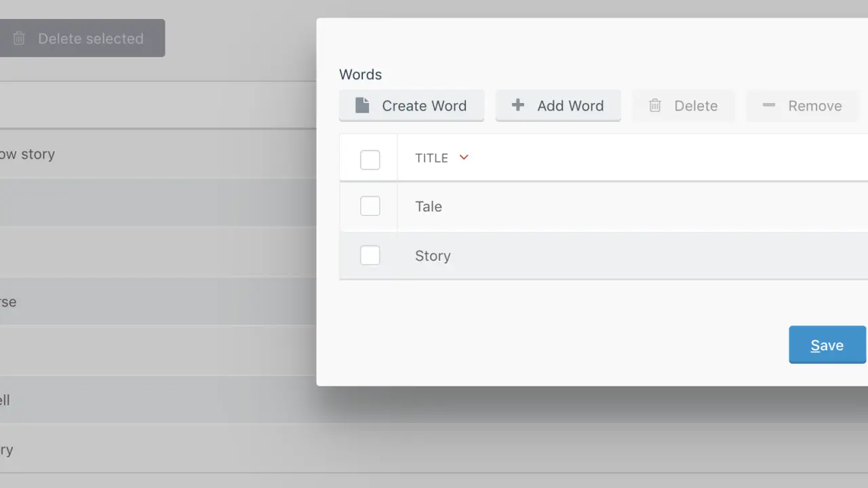Open the Story word entry
The width and height of the screenshot is (868, 488).
433,256
